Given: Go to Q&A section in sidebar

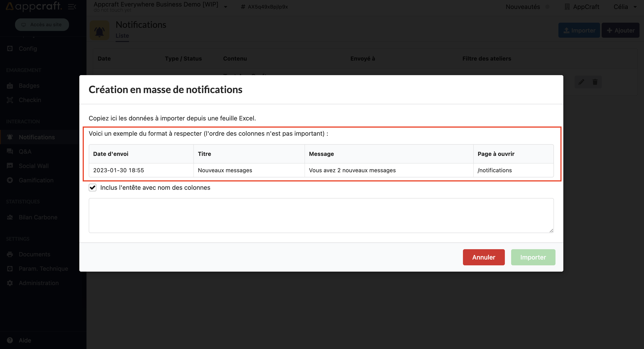Looking at the screenshot, I should pos(25,151).
